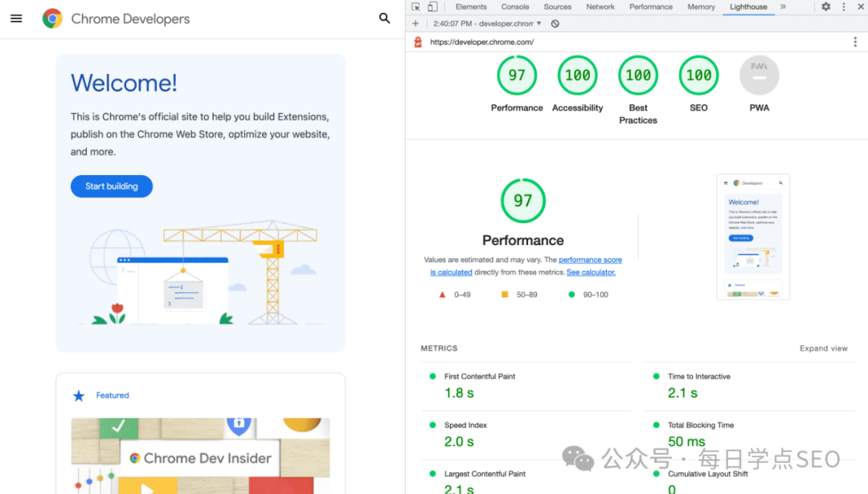Click the Time to Interactive metric
Image resolution: width=868 pixels, height=494 pixels.
[x=698, y=377]
